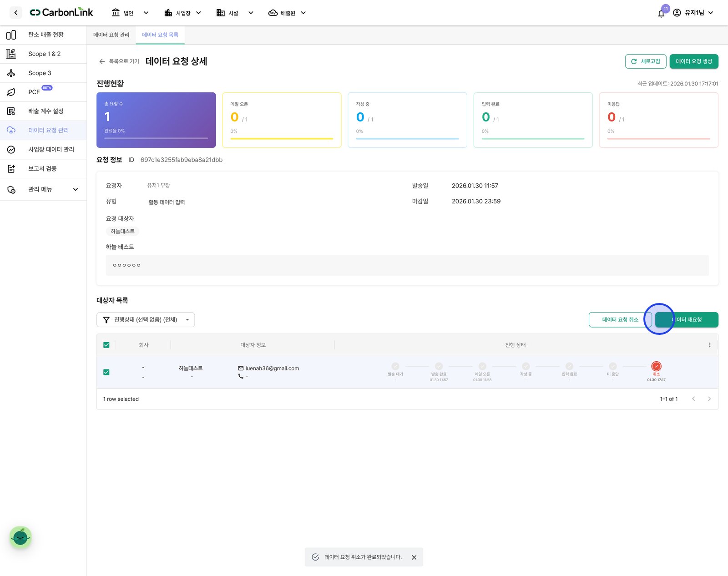Toggle the select-all header checkbox
Viewport: 728px width, 576px height.
click(x=106, y=345)
